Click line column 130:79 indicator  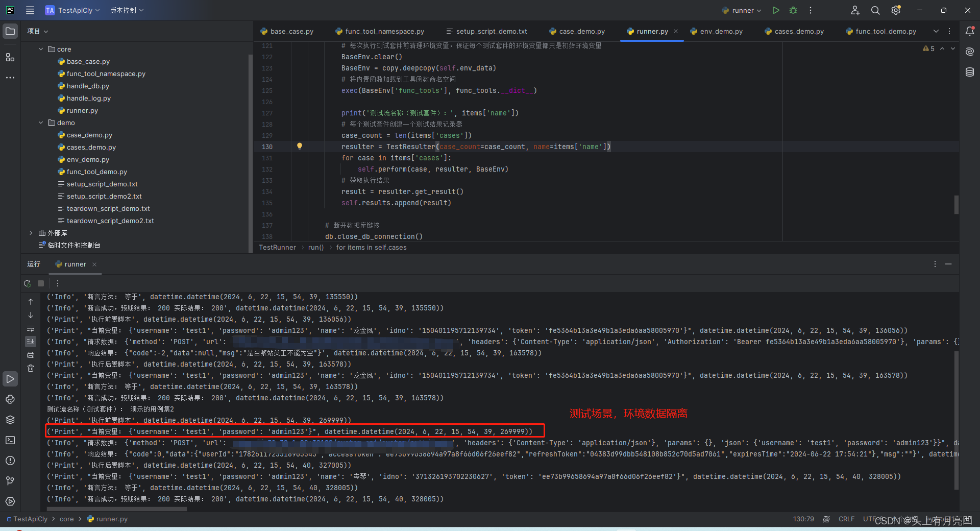(803, 519)
